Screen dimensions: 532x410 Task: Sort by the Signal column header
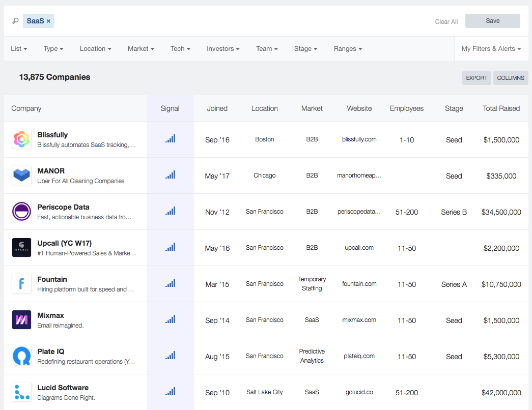(x=170, y=108)
